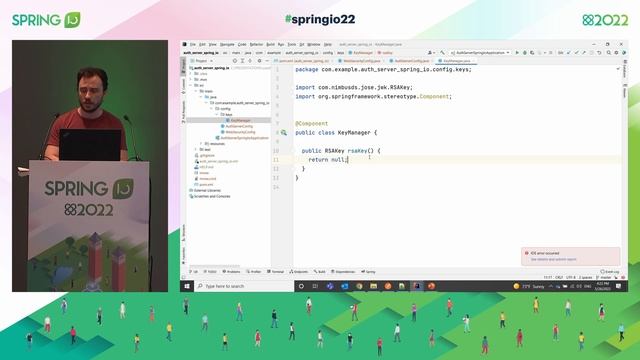Run the AuthServerSpringIoApplication configuration
This screenshot has height=360, width=640.
tap(517, 53)
